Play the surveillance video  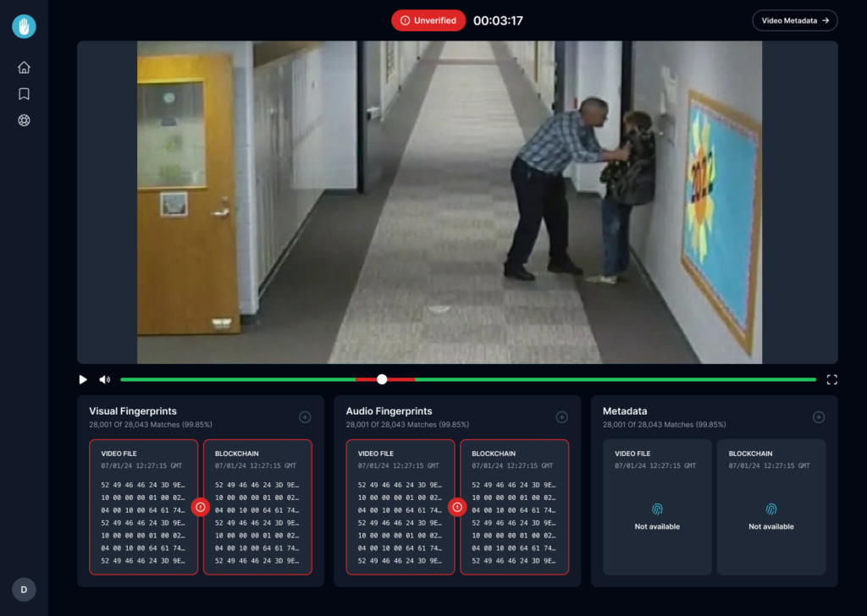(83, 379)
